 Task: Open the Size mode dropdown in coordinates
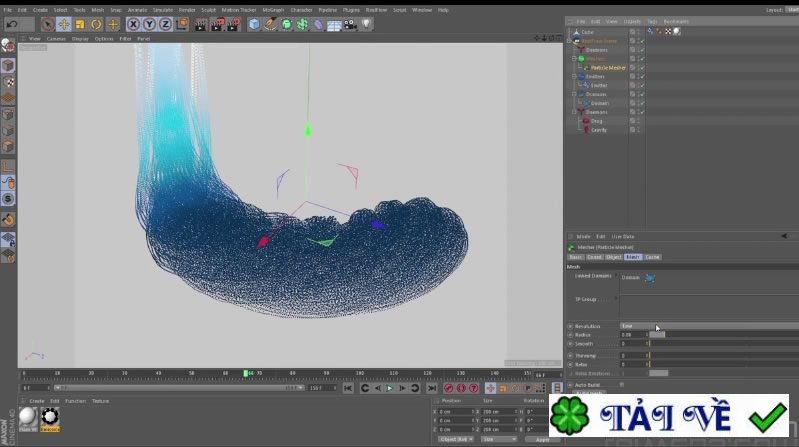(x=499, y=439)
